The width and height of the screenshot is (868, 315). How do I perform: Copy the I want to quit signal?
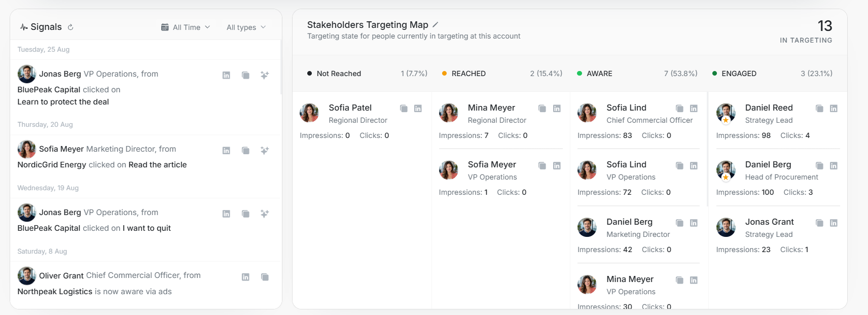tap(245, 214)
